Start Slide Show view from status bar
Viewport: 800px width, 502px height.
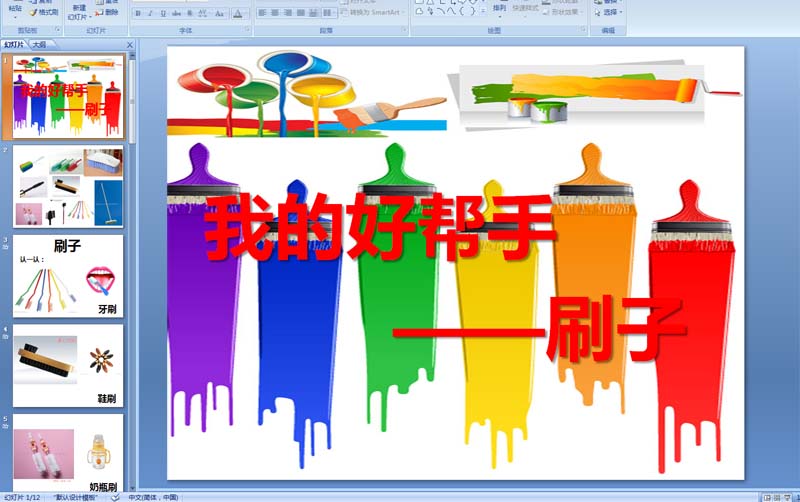[x=788, y=497]
